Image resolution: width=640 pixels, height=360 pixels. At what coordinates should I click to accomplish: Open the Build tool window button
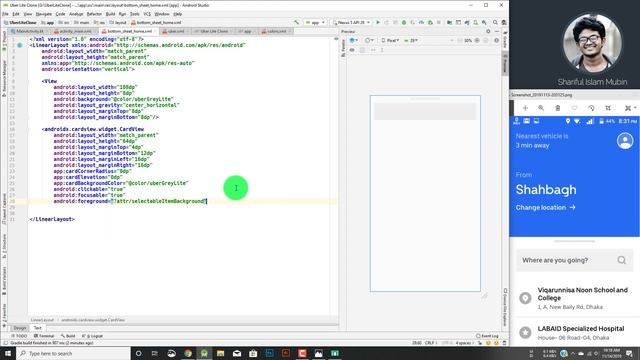tap(68, 336)
